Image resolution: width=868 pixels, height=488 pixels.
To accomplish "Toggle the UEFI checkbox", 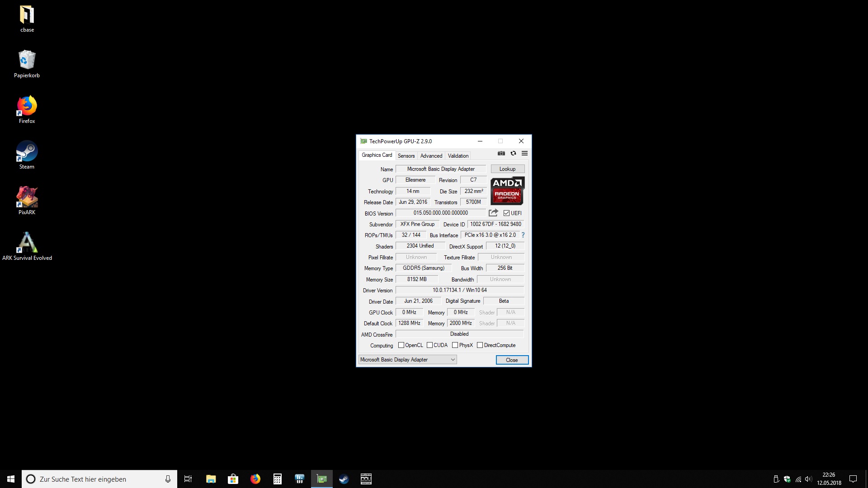I will 506,213.
